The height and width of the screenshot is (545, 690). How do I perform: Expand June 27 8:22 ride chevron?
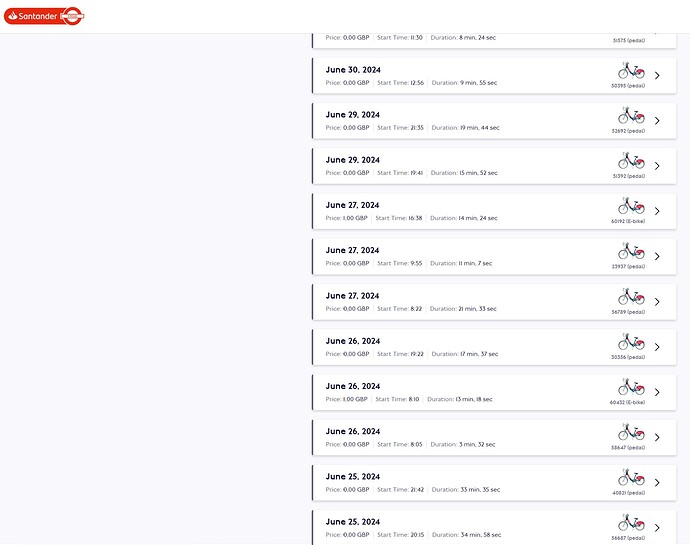657,302
